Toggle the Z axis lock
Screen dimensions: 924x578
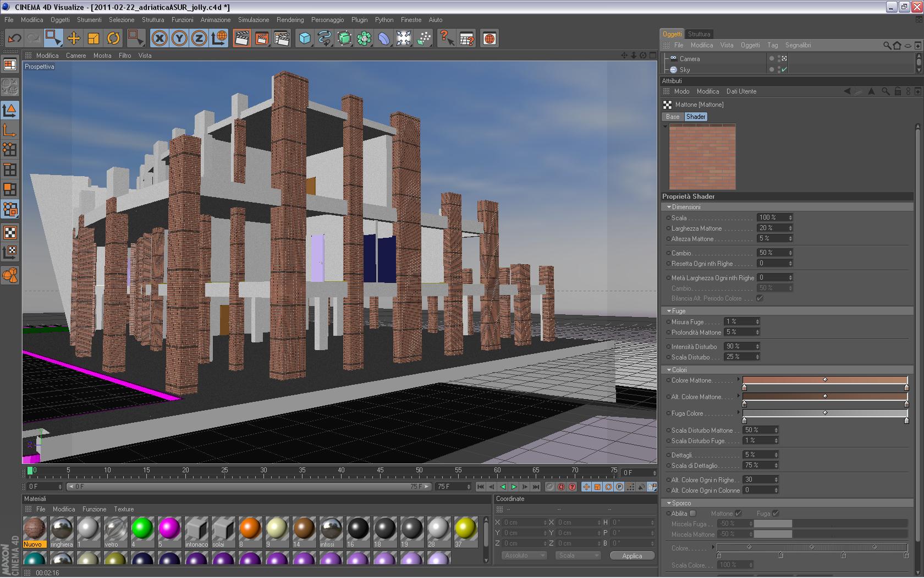tap(199, 39)
